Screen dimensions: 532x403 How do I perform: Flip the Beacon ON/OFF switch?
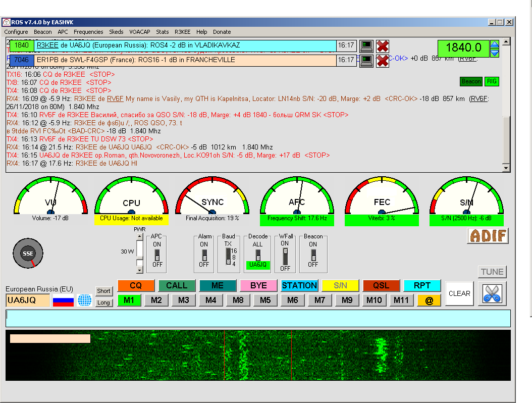pos(313,256)
